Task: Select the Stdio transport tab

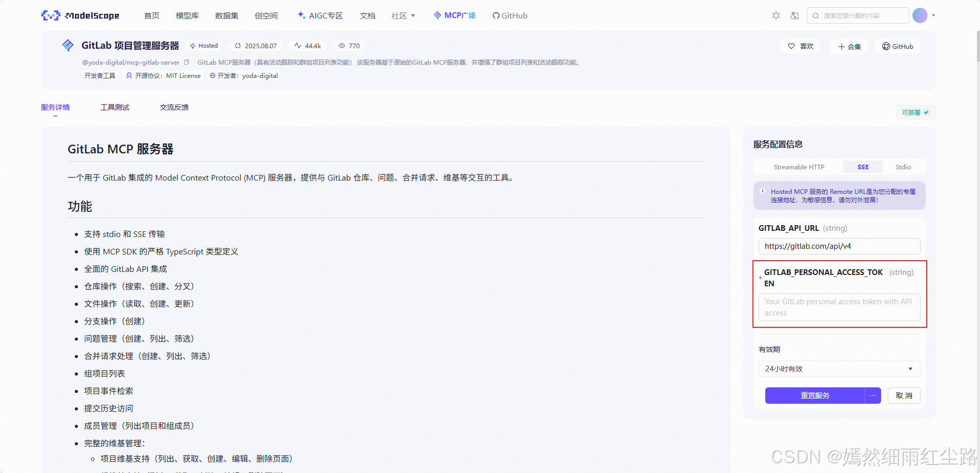Action: [x=903, y=167]
